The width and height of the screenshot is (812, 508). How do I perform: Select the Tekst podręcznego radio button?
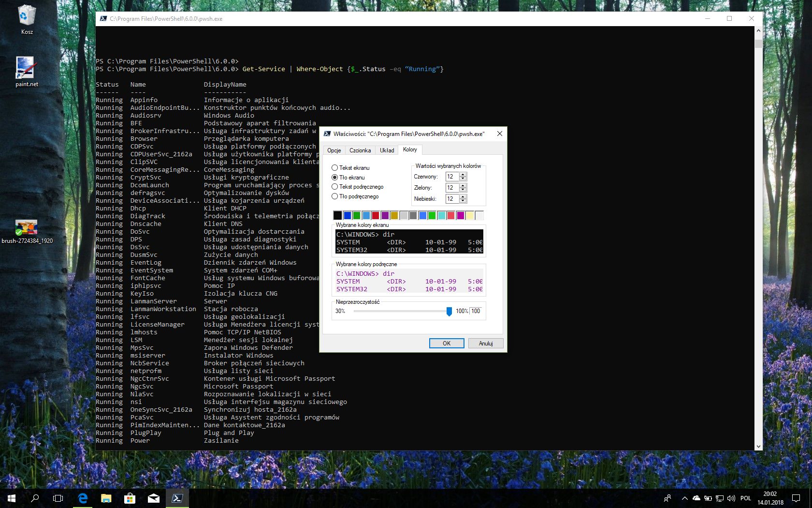(x=334, y=186)
